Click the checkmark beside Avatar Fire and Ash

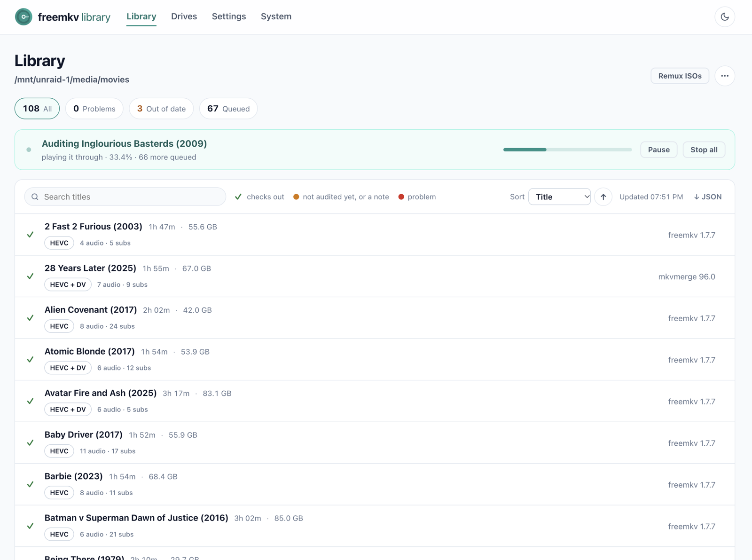[31, 401]
